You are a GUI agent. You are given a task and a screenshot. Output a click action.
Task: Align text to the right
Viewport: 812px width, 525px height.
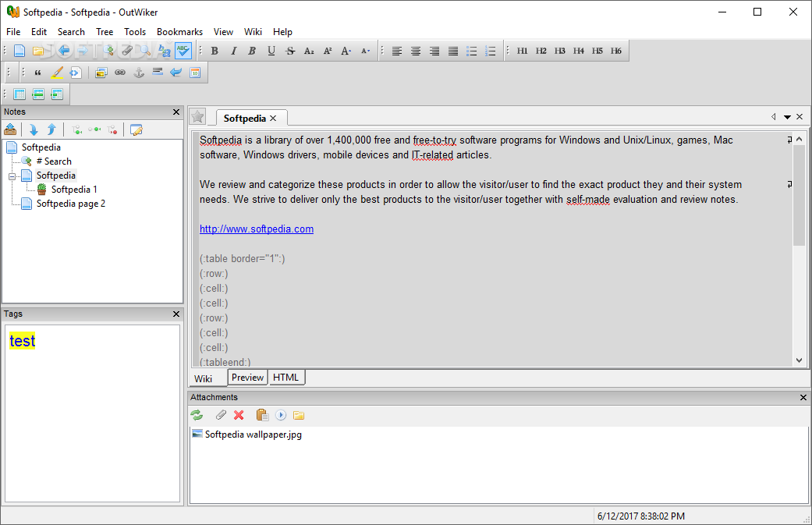click(x=434, y=51)
